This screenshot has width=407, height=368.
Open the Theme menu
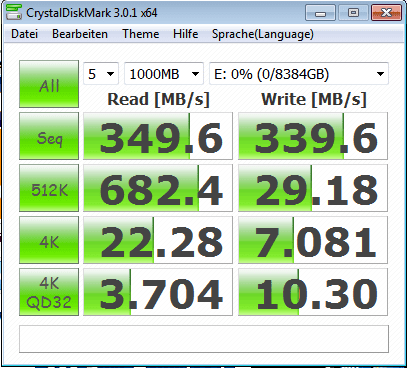point(140,34)
